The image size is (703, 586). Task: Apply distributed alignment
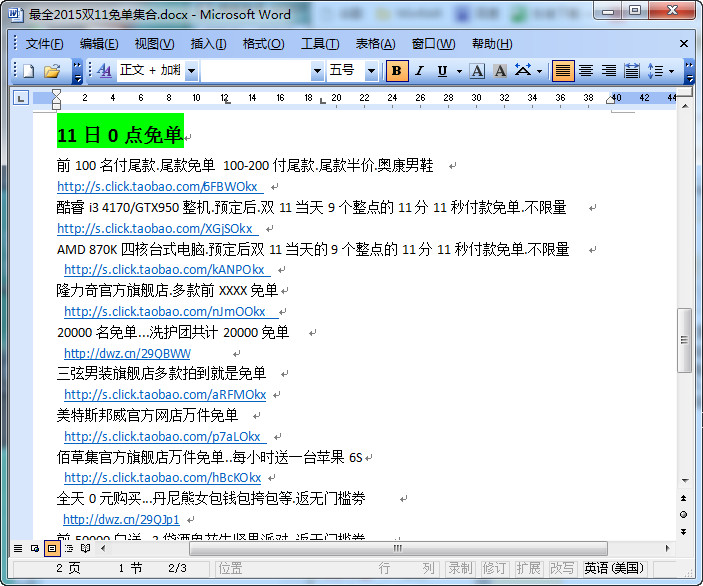pyautogui.click(x=632, y=71)
